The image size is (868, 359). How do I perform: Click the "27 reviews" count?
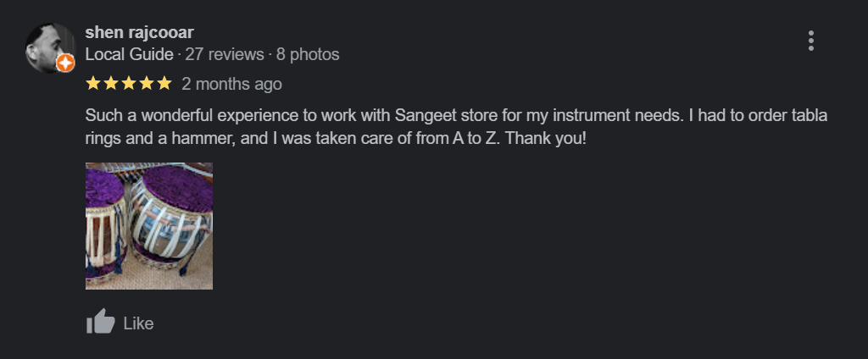224,55
